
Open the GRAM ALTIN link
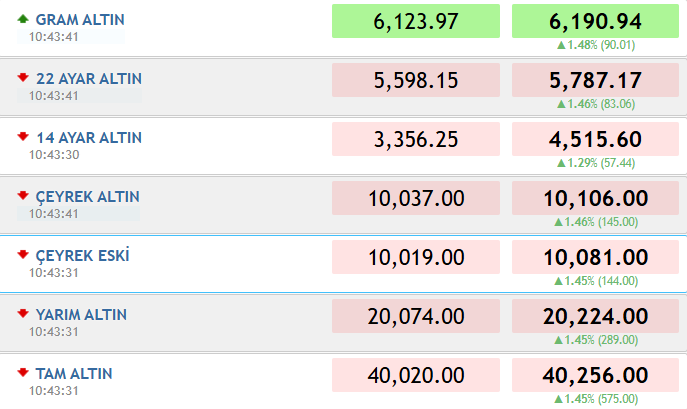click(80, 20)
